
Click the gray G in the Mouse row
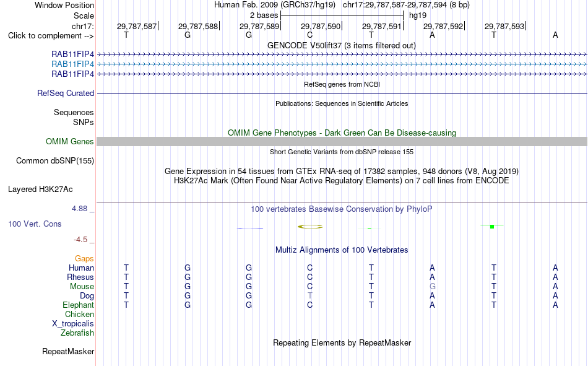[433, 286]
